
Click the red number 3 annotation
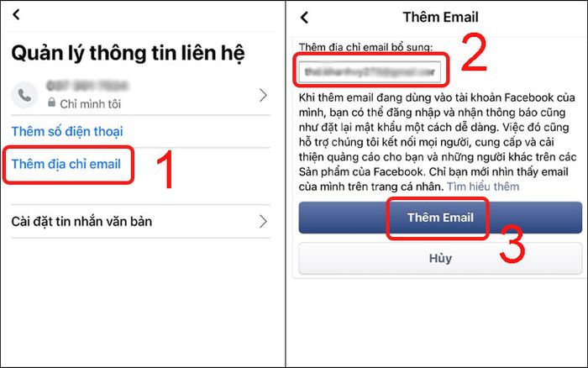[x=512, y=244]
